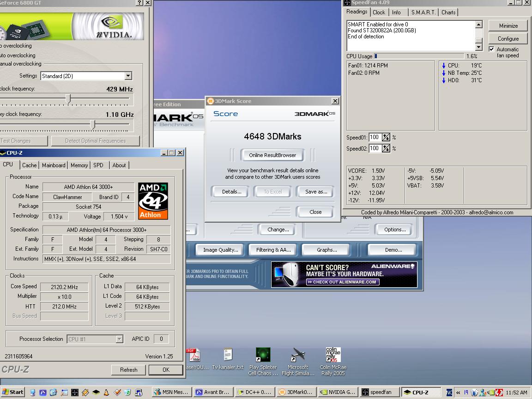Click the memory clock frequency slider thumb
Image resolution: width=532 pixels, height=399 pixels.
(93, 124)
